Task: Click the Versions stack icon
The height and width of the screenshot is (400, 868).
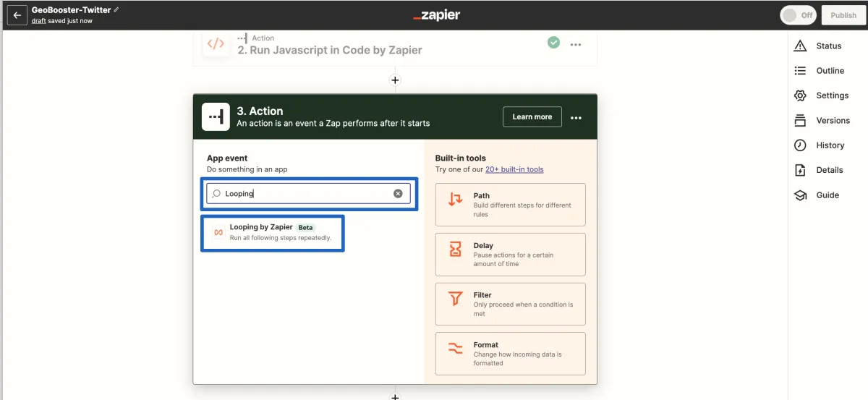Action: pos(800,120)
